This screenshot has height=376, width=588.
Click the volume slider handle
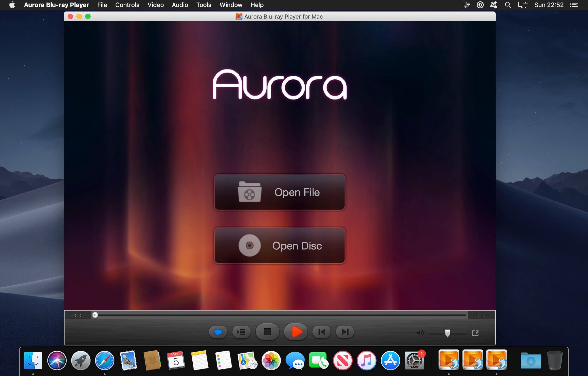447,333
